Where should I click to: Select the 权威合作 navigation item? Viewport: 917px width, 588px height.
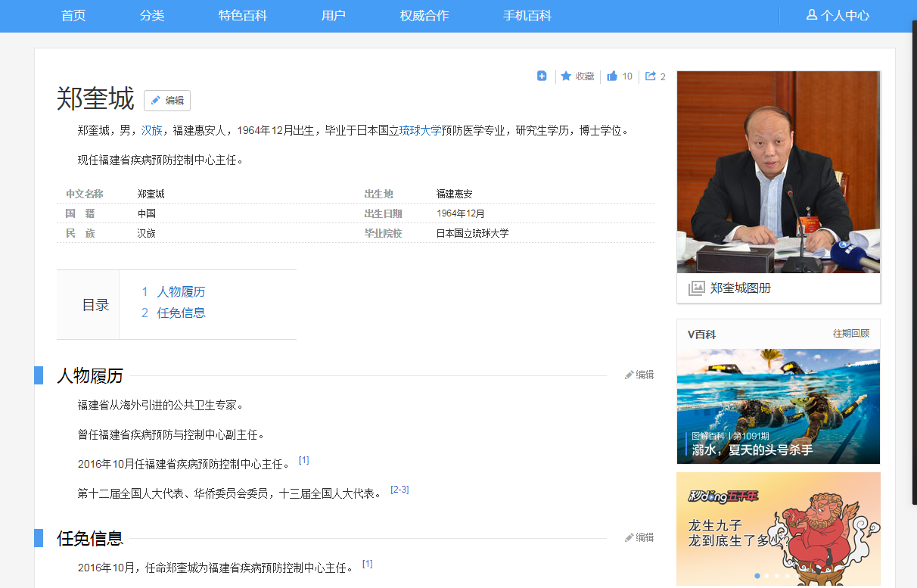point(424,16)
